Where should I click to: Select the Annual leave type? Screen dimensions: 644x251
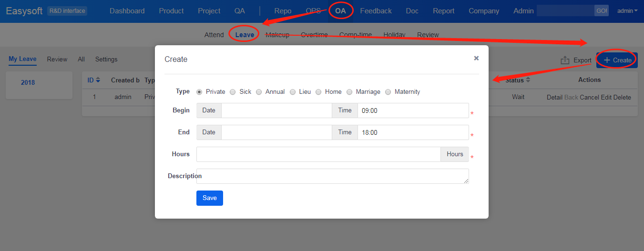(259, 92)
